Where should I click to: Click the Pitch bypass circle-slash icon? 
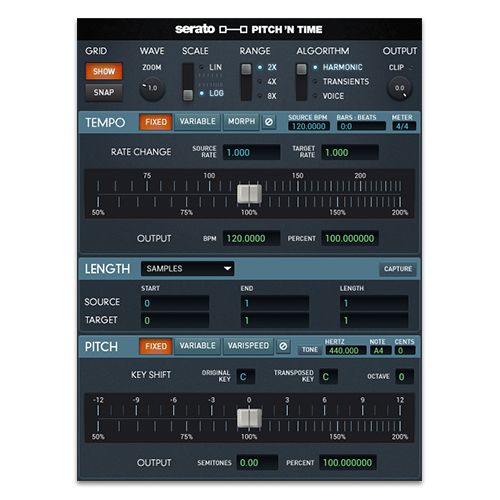(283, 346)
